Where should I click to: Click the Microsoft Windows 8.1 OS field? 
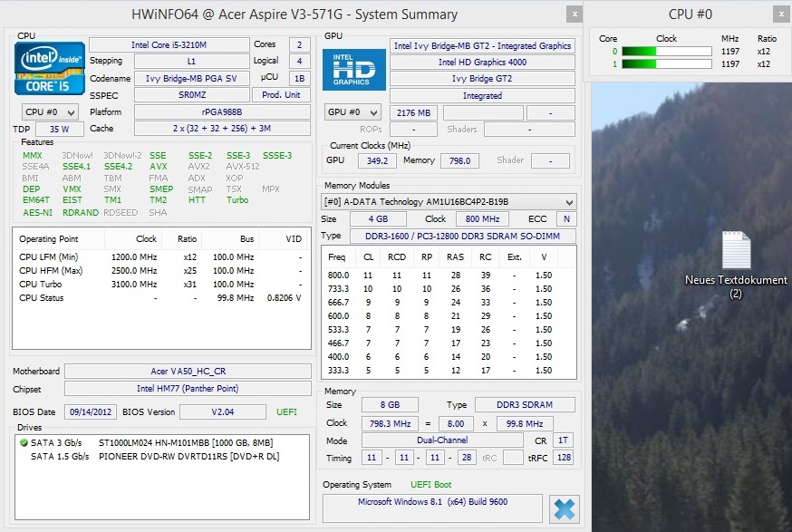[x=433, y=508]
